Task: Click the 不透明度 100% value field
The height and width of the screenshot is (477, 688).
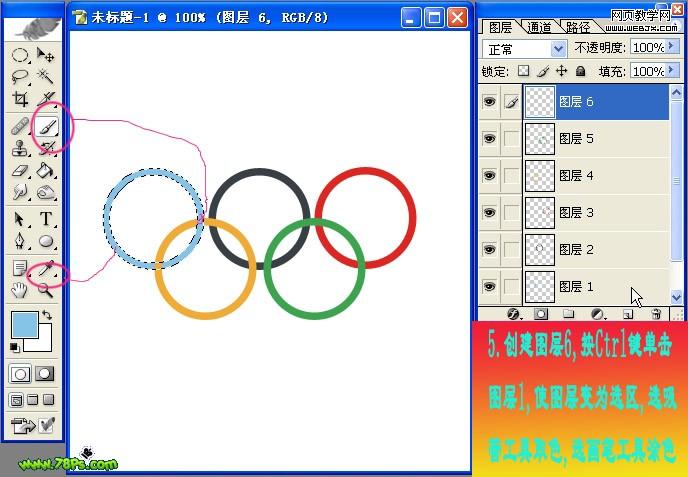Action: point(649,47)
